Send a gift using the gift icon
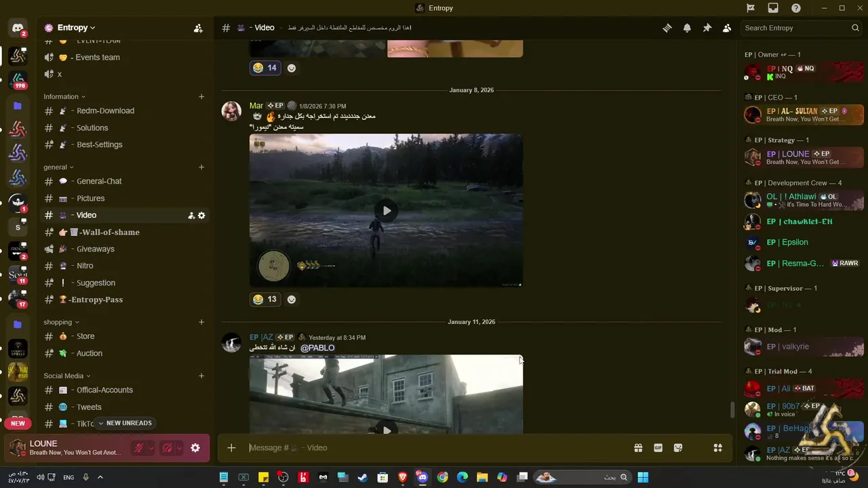The image size is (868, 488). coord(638,448)
